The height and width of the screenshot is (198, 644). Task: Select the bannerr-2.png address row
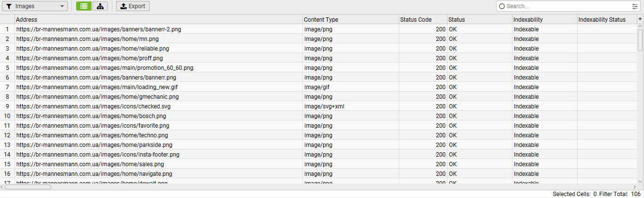point(99,29)
